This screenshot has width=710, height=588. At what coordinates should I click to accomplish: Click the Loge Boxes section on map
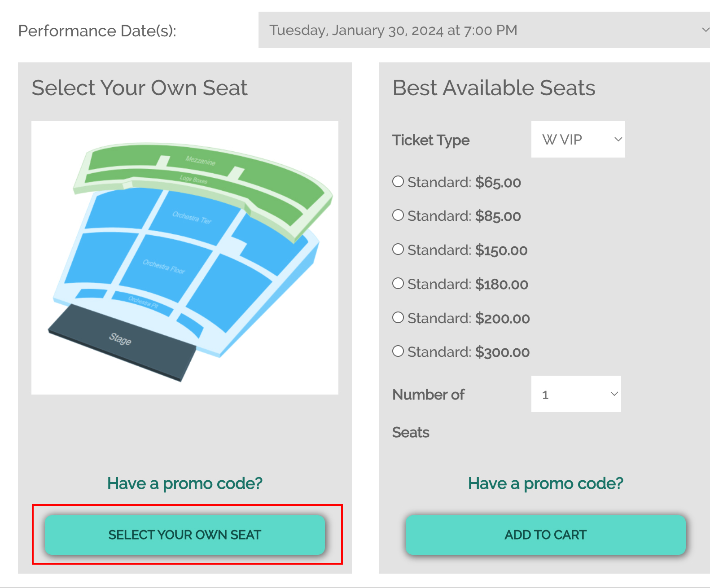pos(193,180)
